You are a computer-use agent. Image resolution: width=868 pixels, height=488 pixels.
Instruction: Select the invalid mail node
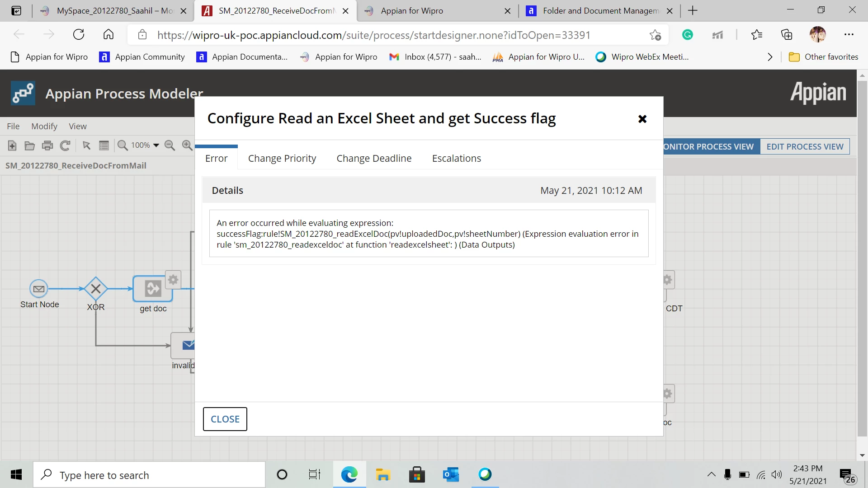point(183,346)
